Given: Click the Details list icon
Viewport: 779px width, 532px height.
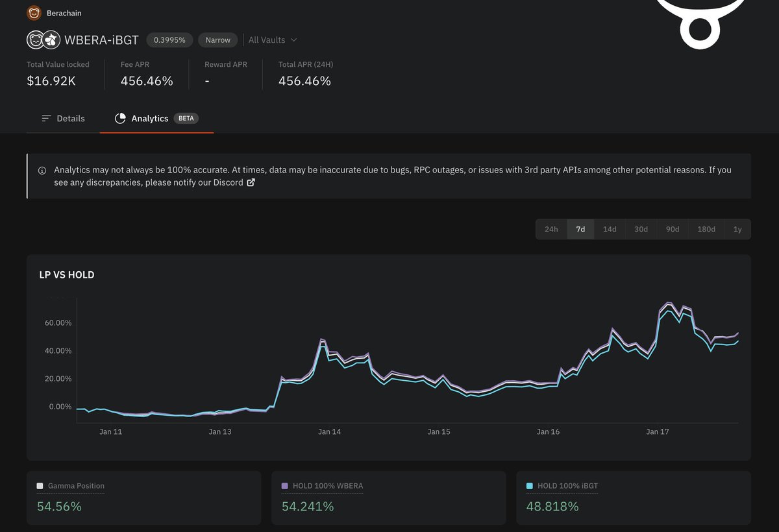Looking at the screenshot, I should pyautogui.click(x=46, y=118).
